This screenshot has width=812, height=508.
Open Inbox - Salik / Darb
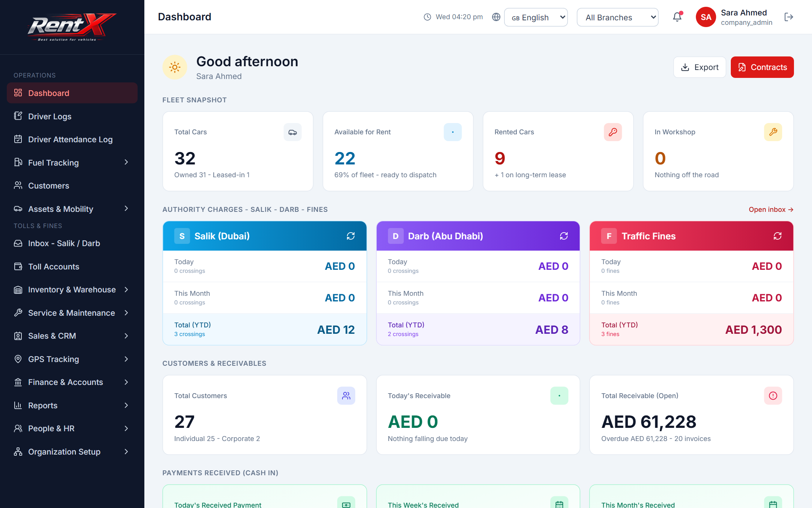pyautogui.click(x=72, y=243)
